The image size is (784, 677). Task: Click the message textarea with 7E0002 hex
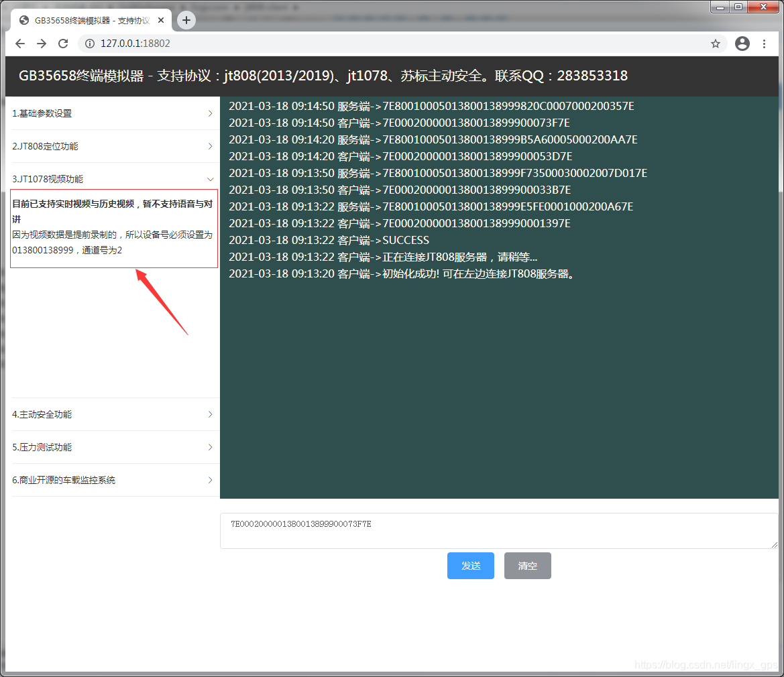[499, 531]
